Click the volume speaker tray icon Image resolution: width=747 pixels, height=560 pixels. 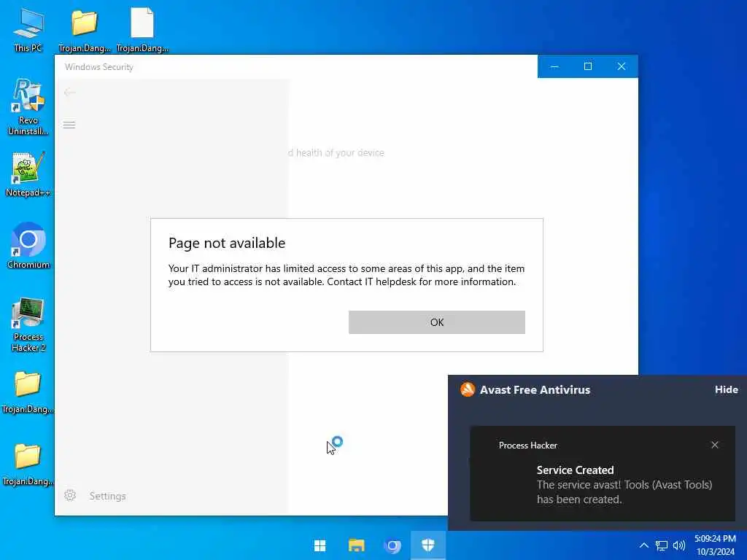click(679, 545)
